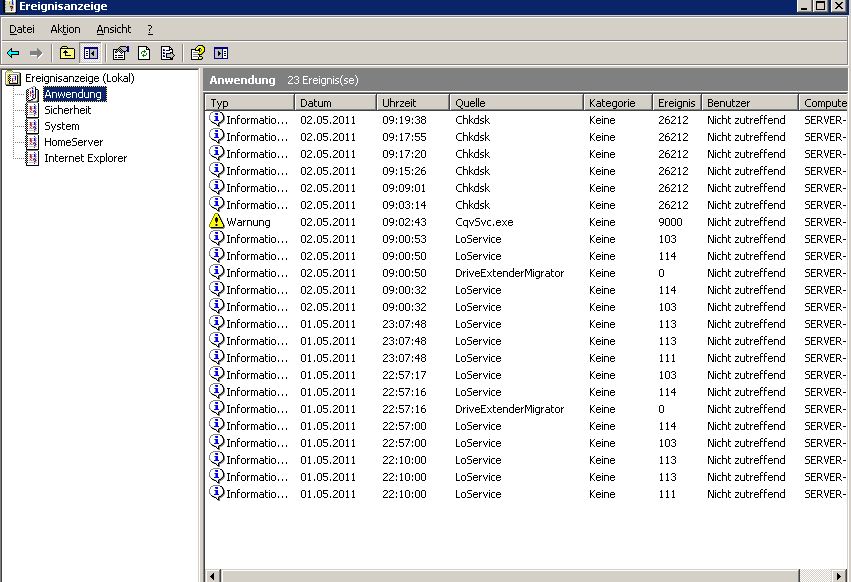Open the Aktion menu
The height and width of the screenshot is (582, 851).
[65, 30]
